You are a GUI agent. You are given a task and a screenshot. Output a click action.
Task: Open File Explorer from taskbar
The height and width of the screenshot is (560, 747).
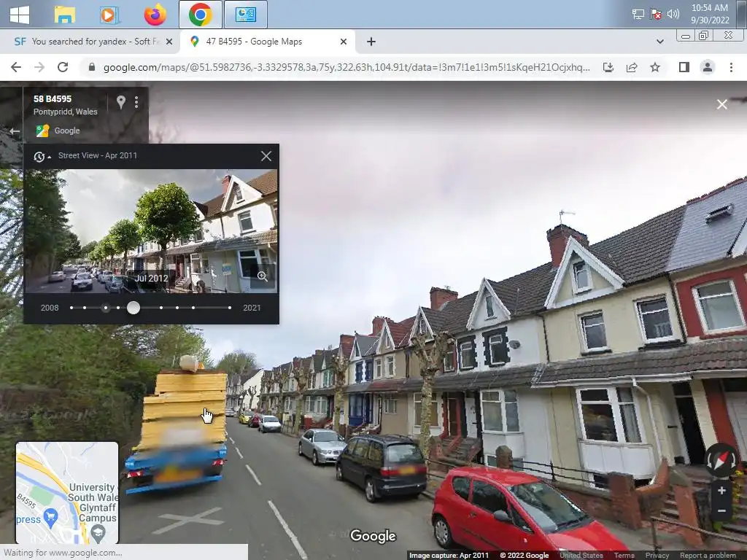tap(64, 15)
